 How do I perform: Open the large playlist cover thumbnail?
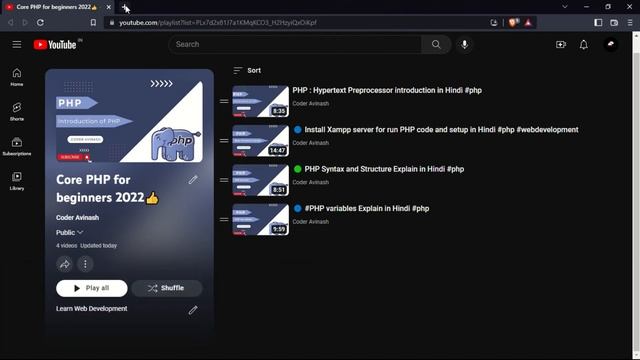129,121
